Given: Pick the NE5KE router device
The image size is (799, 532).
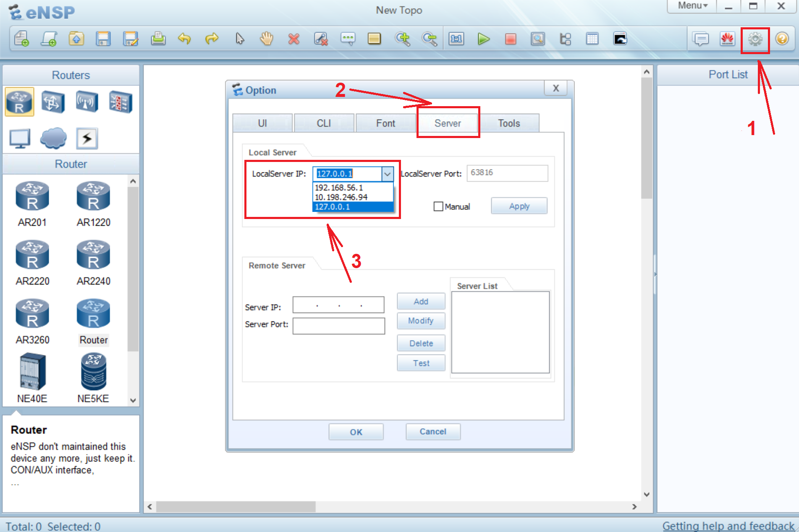Looking at the screenshot, I should [93, 378].
